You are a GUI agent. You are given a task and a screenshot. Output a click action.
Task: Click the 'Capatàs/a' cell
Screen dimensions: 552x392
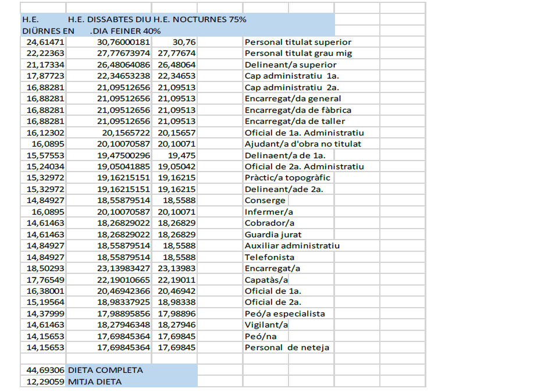click(266, 280)
